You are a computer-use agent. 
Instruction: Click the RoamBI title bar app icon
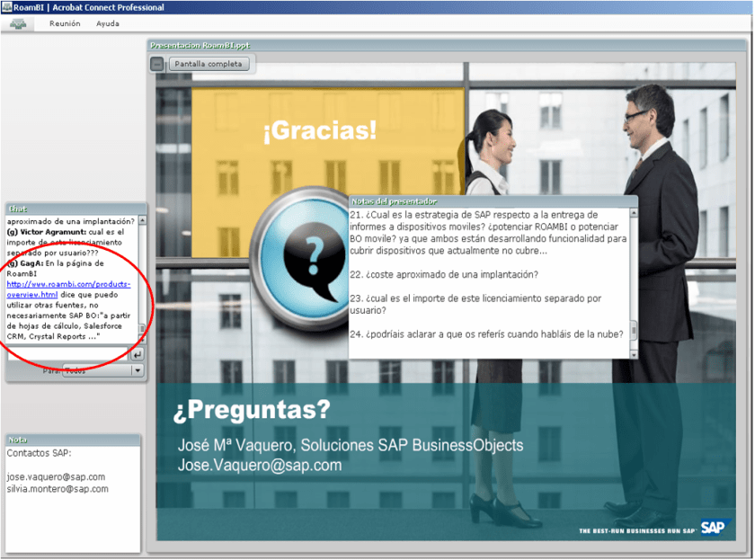coord(6,7)
